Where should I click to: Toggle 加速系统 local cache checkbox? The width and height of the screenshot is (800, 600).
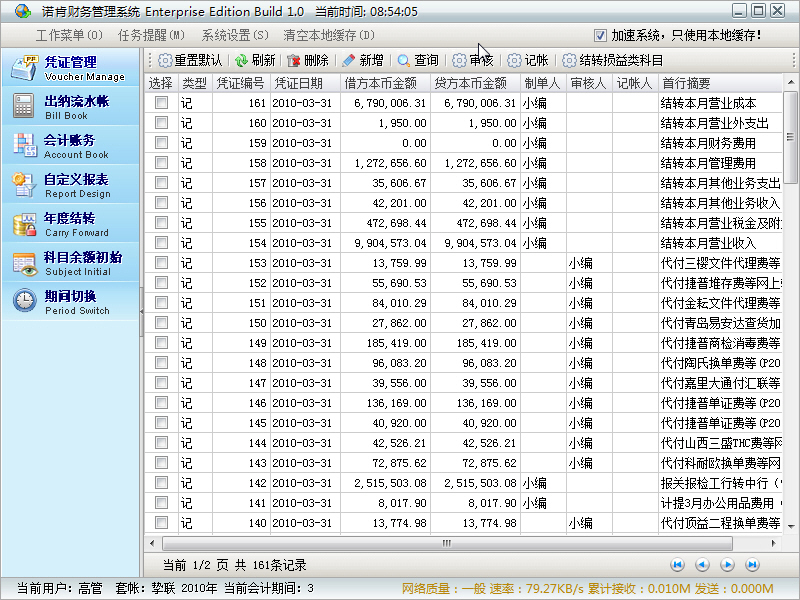[x=600, y=35]
